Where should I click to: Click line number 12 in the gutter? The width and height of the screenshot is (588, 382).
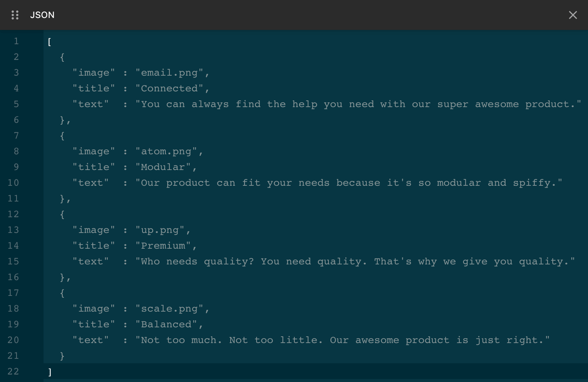[x=13, y=214]
